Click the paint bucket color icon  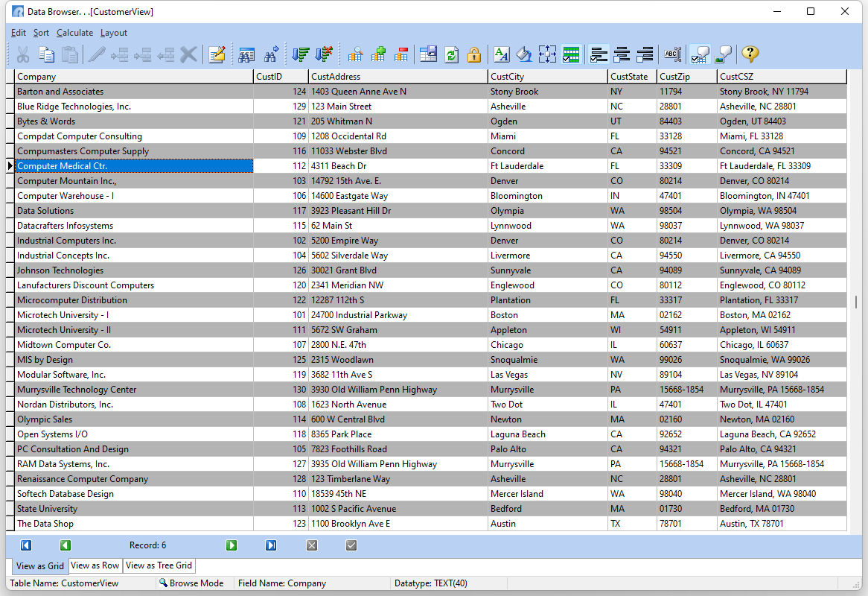[x=523, y=54]
